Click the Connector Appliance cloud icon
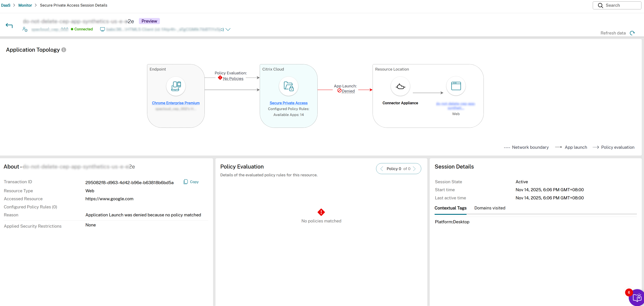Image resolution: width=644 pixels, height=306 pixels. [400, 86]
